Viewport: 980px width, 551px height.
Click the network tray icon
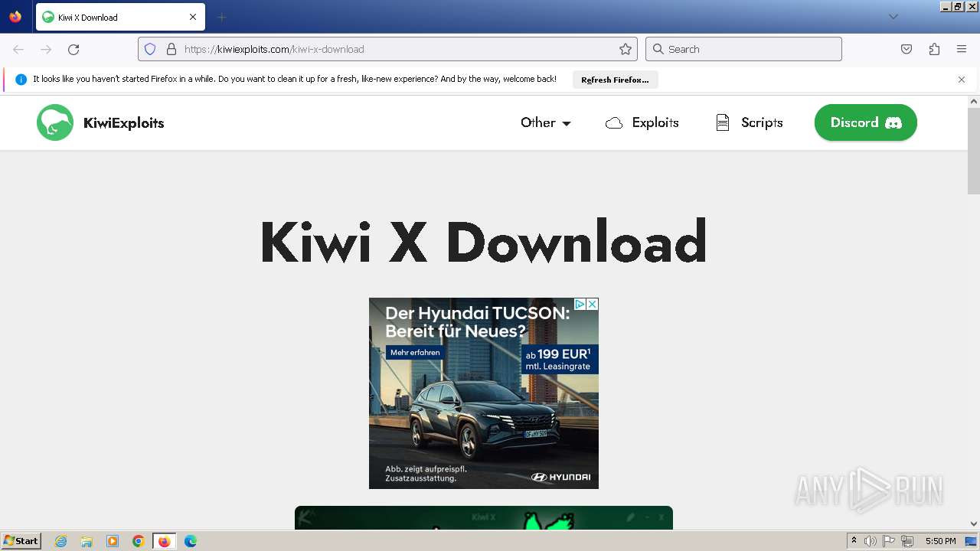907,541
